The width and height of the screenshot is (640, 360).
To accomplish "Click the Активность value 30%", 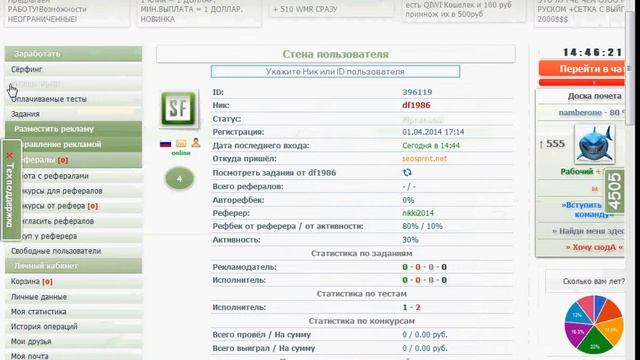I will tap(410, 240).
